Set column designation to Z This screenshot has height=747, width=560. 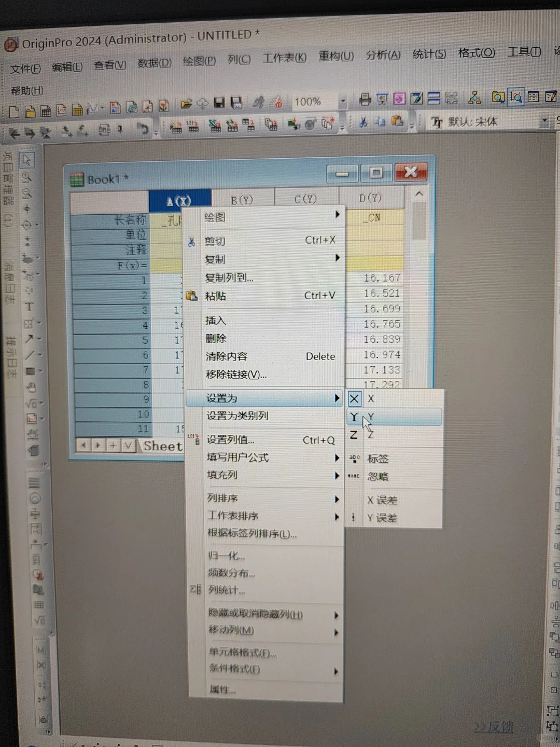tap(394, 434)
